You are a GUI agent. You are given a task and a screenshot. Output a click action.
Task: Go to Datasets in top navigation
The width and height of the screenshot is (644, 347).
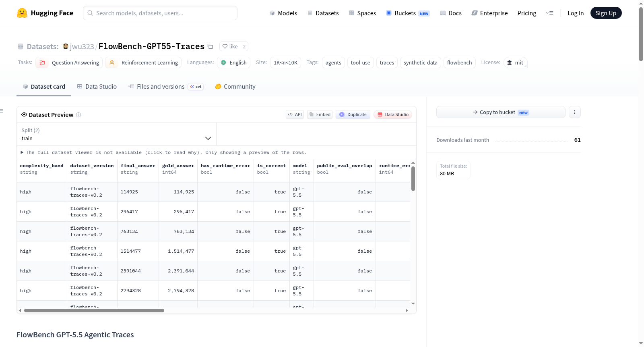(x=323, y=13)
